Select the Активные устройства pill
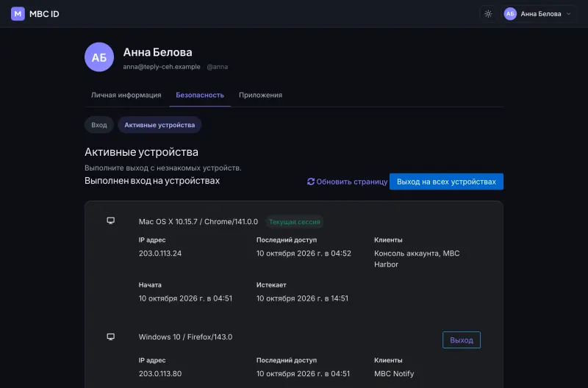The height and width of the screenshot is (388, 588). (x=159, y=125)
